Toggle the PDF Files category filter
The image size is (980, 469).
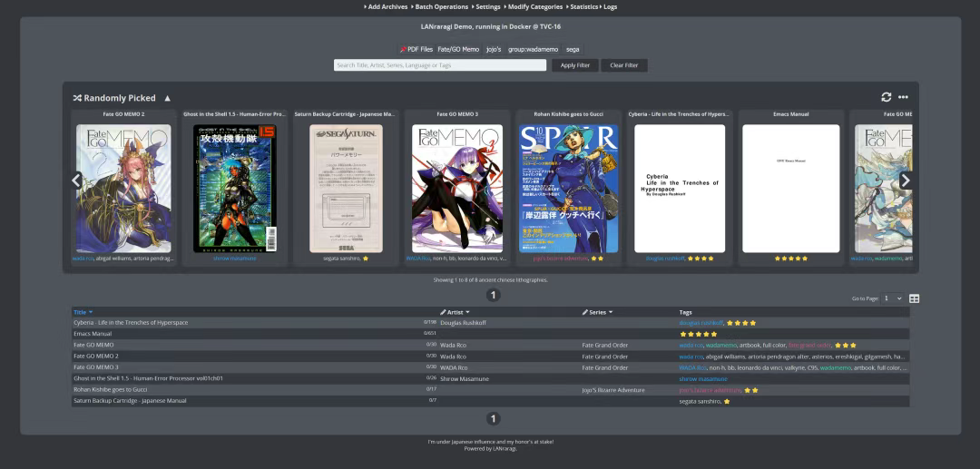pos(416,49)
